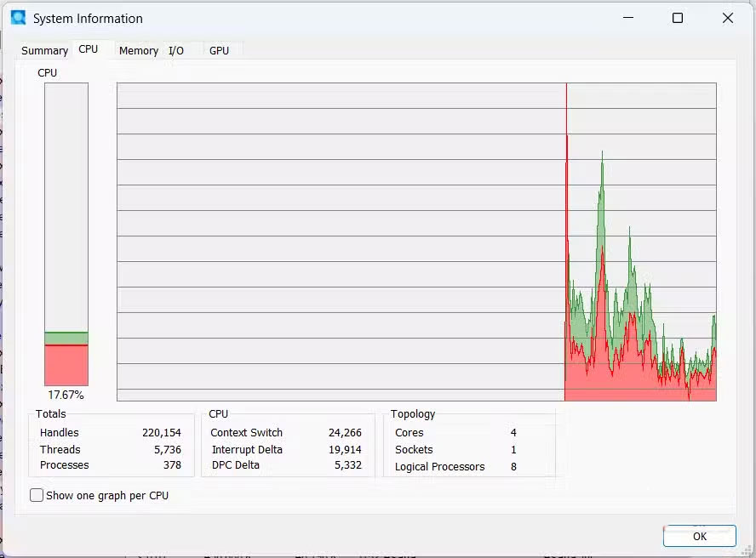Enable "Show one graph per CPU"
The height and width of the screenshot is (558, 756).
point(35,494)
